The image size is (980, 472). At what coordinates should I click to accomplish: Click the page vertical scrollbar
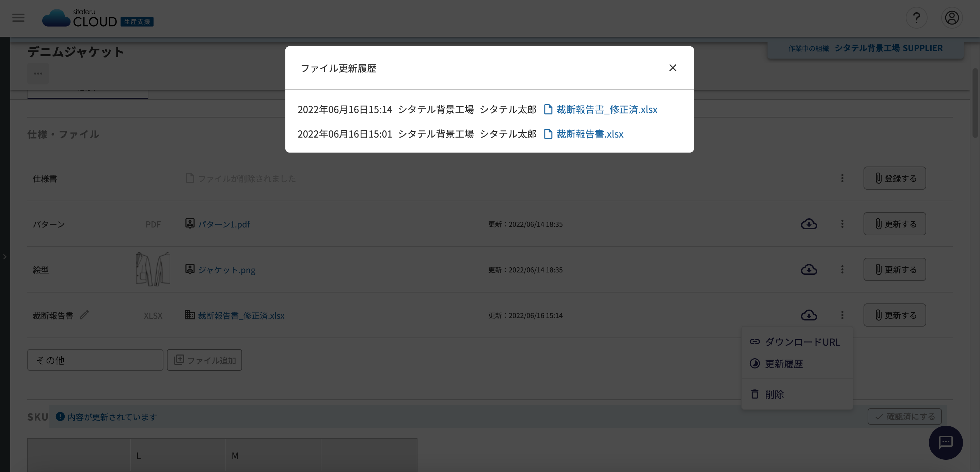(975, 103)
